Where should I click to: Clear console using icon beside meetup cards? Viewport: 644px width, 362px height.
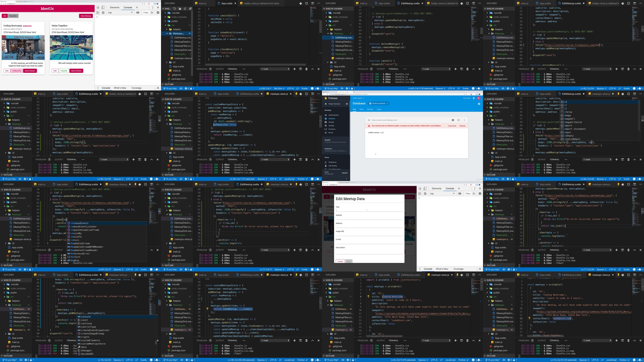tap(103, 12)
